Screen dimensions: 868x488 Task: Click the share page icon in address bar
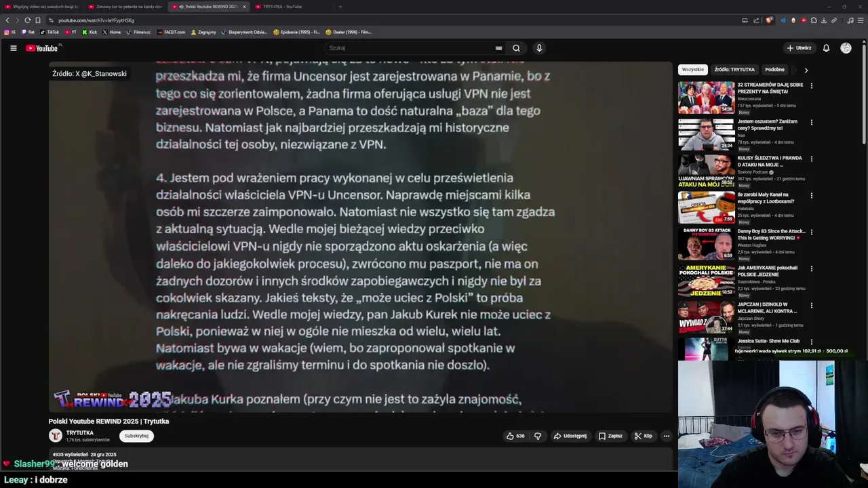coord(756,20)
